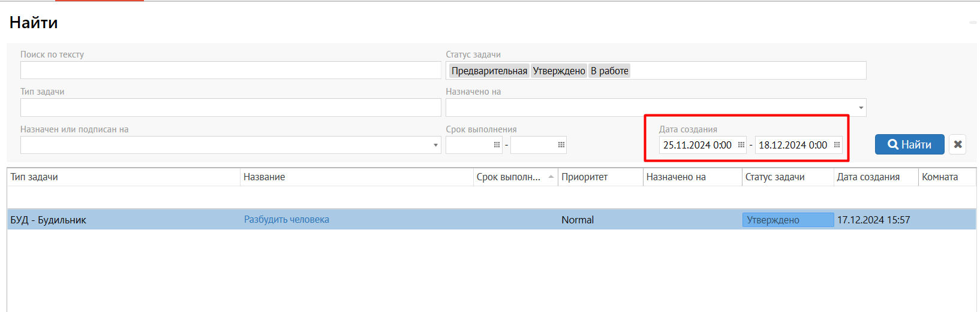
Task: Sort by Комната column header
Action: coord(948,177)
